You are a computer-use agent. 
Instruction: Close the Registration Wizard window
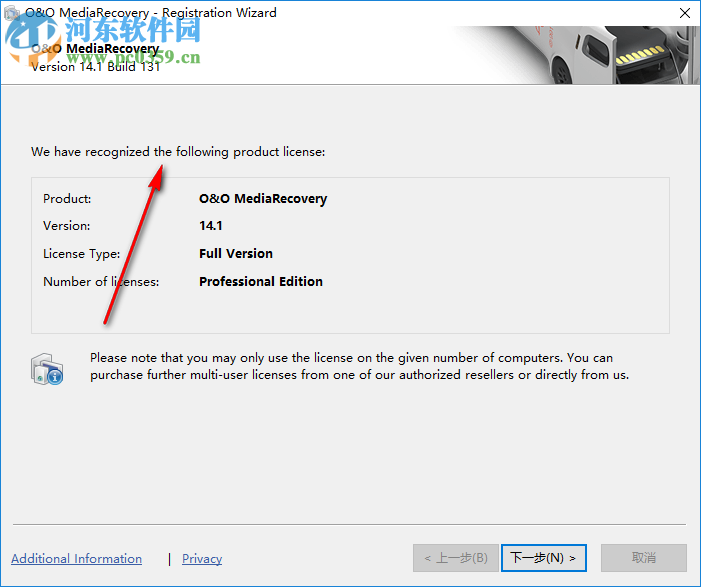(684, 13)
